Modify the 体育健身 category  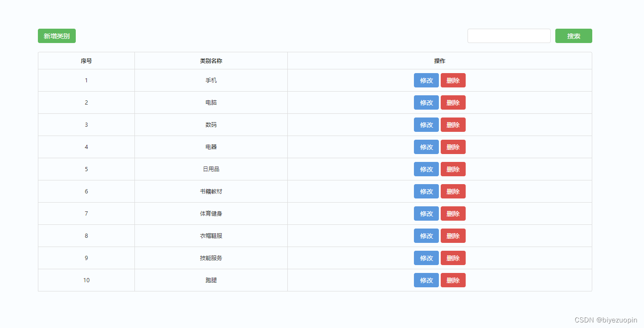pos(426,214)
